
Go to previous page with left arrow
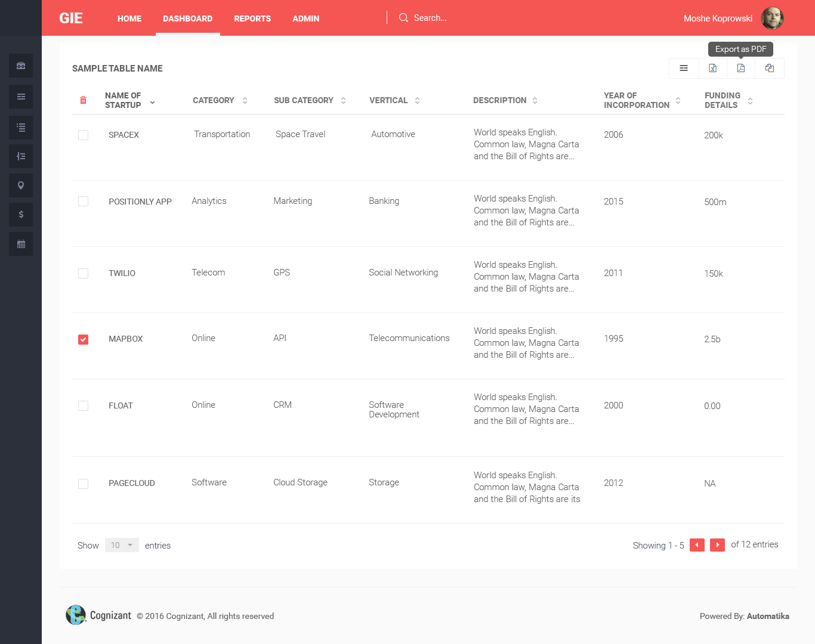(697, 545)
